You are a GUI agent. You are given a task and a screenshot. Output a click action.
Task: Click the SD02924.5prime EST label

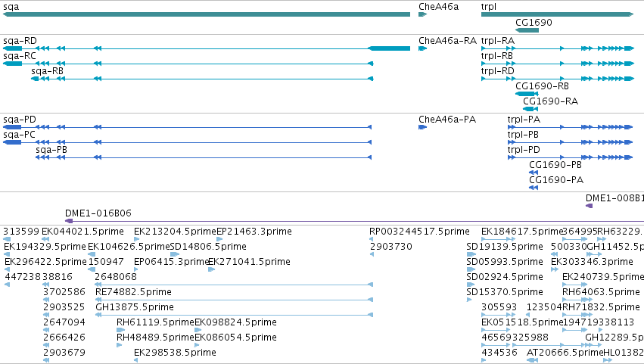[x=505, y=277]
